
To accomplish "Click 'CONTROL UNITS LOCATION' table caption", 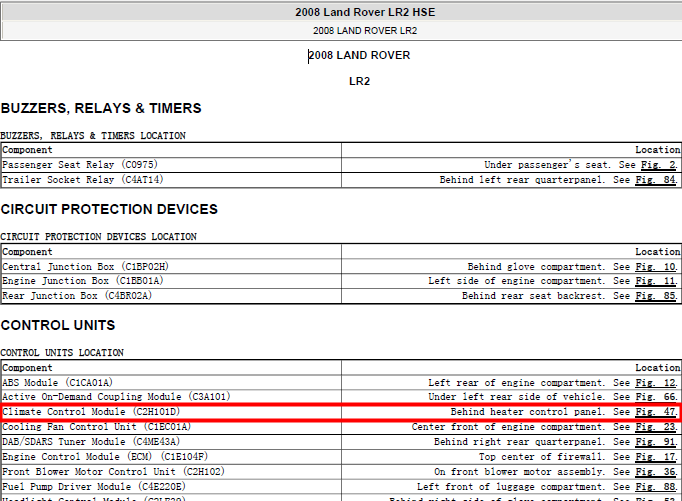I will point(62,353).
